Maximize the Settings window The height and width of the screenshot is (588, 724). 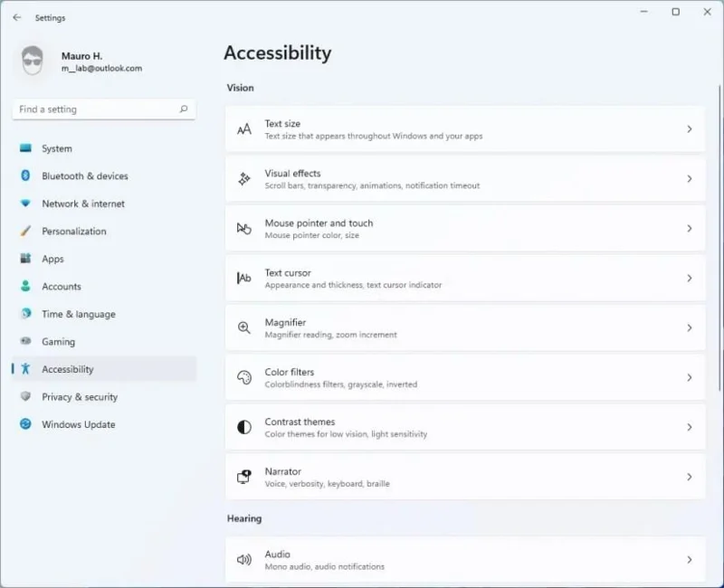pyautogui.click(x=675, y=12)
